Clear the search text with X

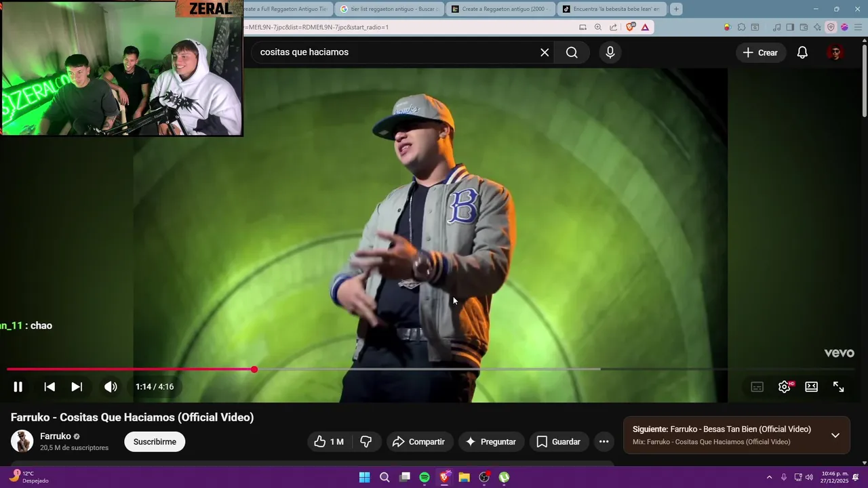point(545,52)
